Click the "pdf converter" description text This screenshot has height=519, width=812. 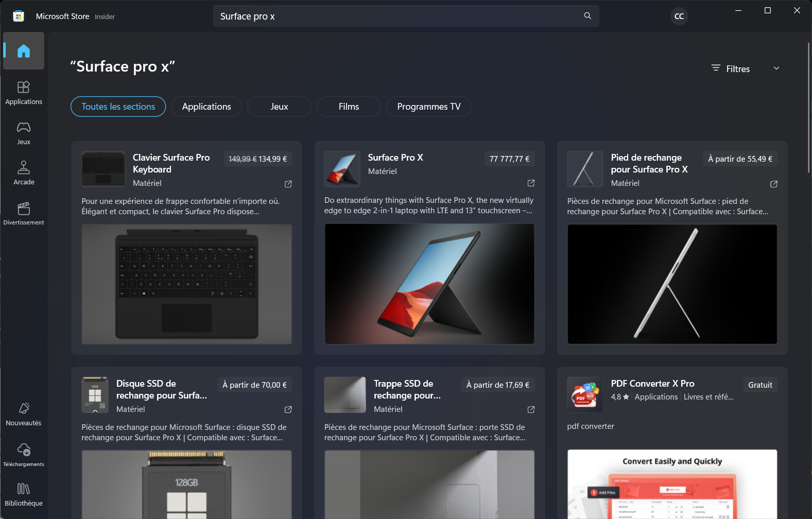coord(591,426)
